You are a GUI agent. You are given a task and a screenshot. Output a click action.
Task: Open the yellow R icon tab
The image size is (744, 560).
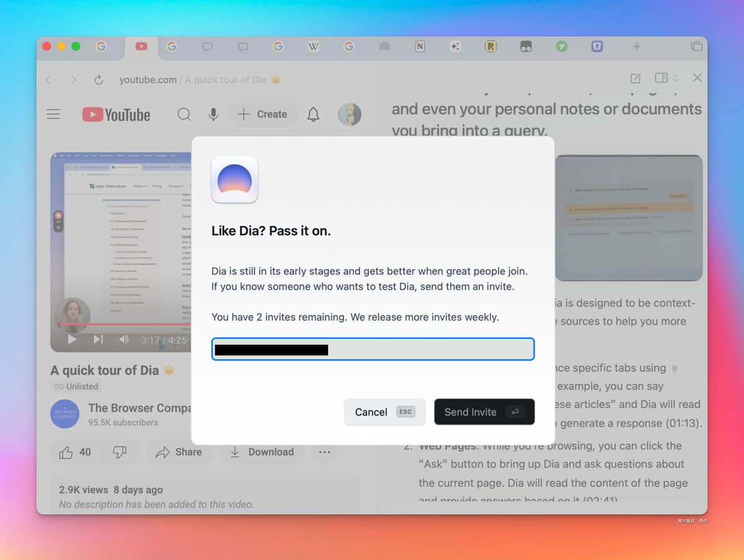[x=490, y=47]
